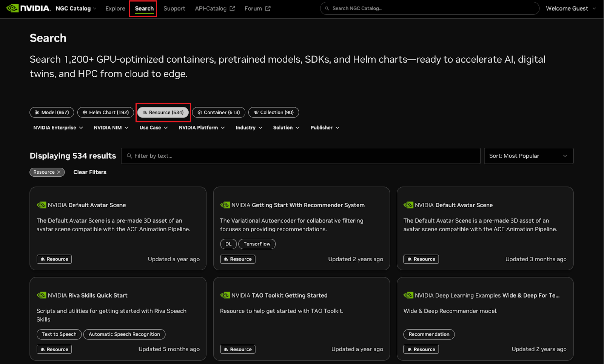
Task: Open the Forum external link
Action: click(x=257, y=8)
